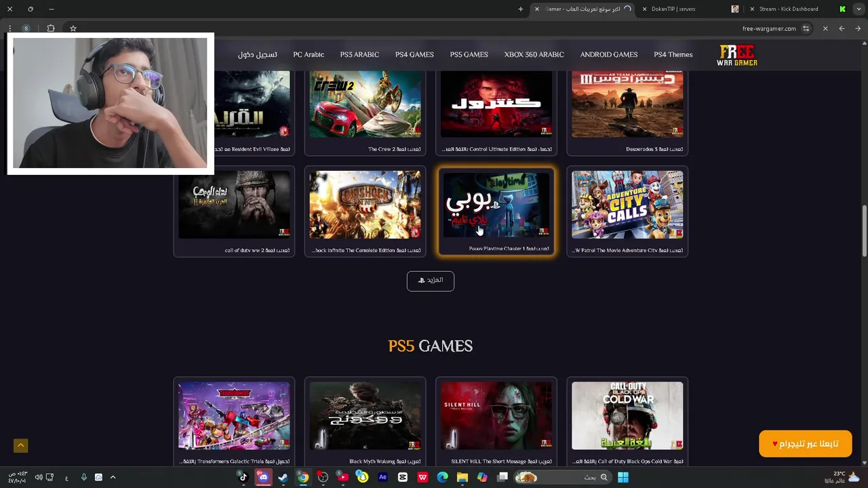Launch Steam from the taskbar

pyautogui.click(x=283, y=477)
